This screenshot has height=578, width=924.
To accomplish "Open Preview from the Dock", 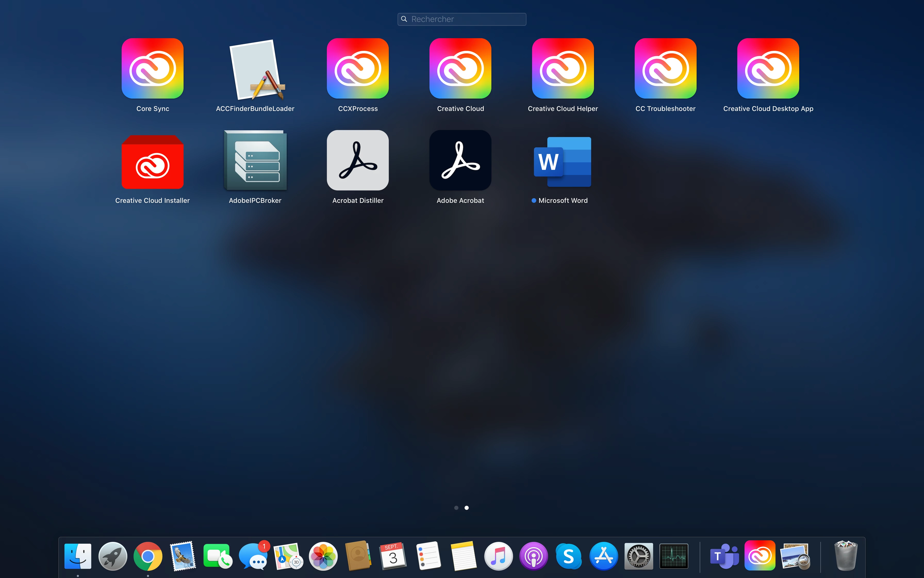I will coord(795,556).
